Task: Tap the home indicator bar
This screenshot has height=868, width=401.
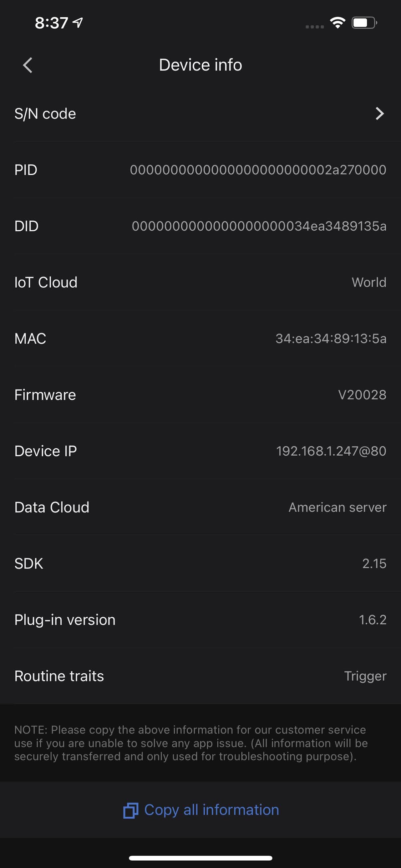Action: (200, 858)
